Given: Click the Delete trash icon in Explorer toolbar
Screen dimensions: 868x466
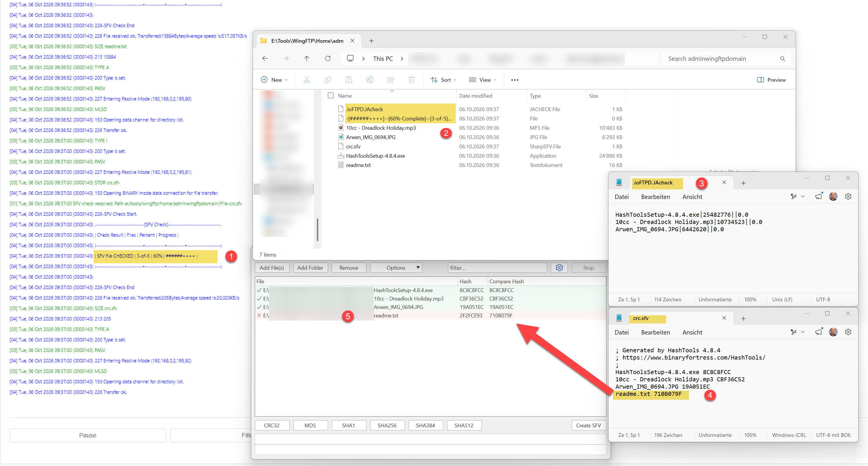Looking at the screenshot, I should click(x=411, y=80).
